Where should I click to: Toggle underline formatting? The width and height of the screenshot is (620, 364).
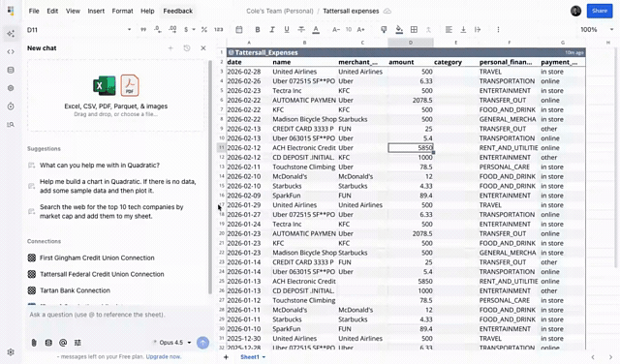point(287,30)
